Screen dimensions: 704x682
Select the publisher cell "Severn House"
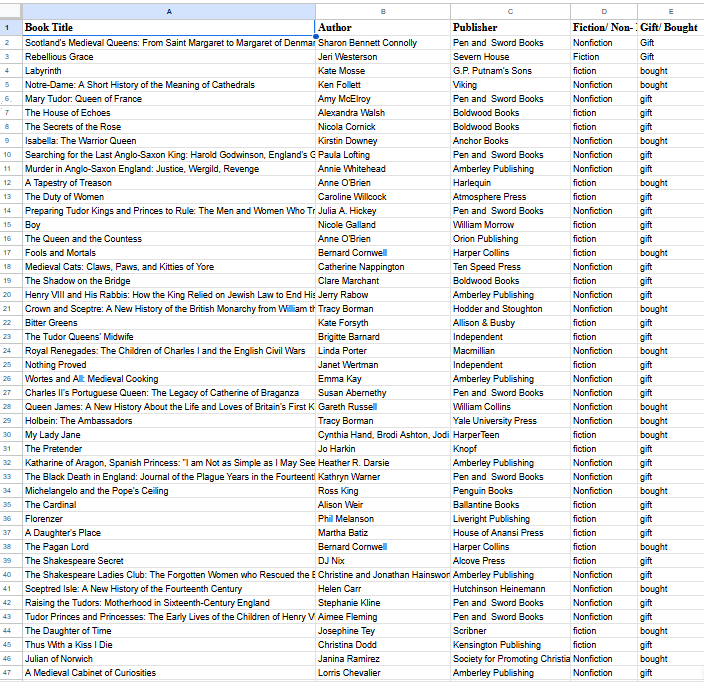click(510, 57)
